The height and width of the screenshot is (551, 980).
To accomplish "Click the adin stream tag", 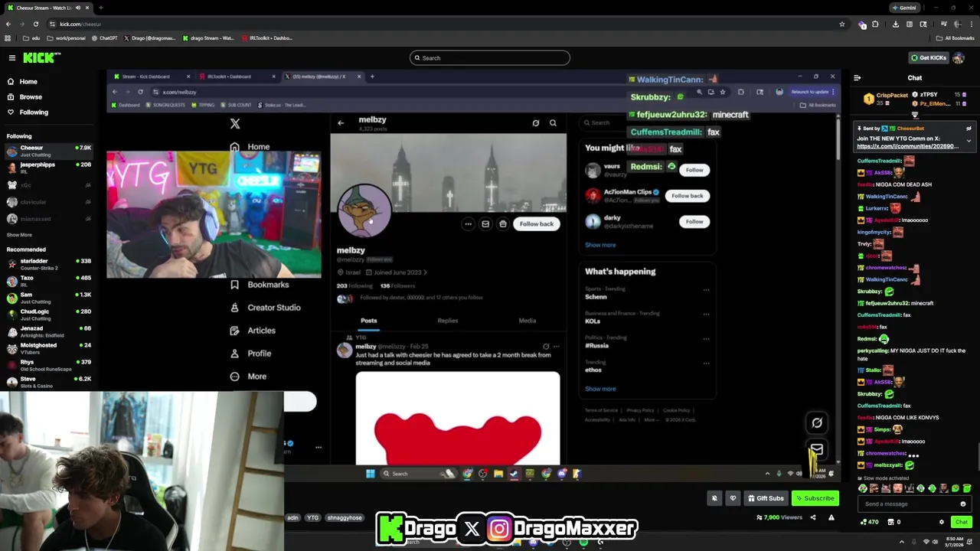I will (x=292, y=518).
